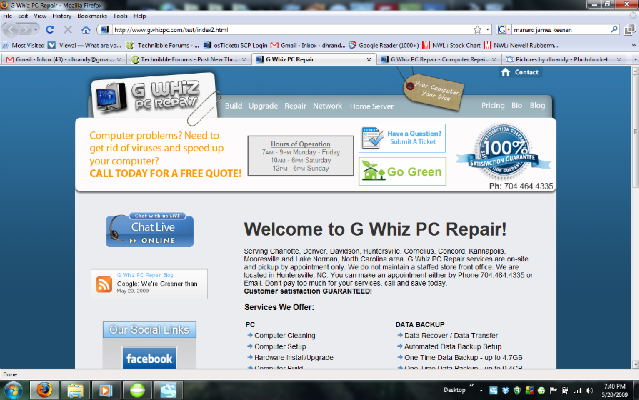Click the search magnifier icon
This screenshot has height=400, width=639.
coord(614,29)
